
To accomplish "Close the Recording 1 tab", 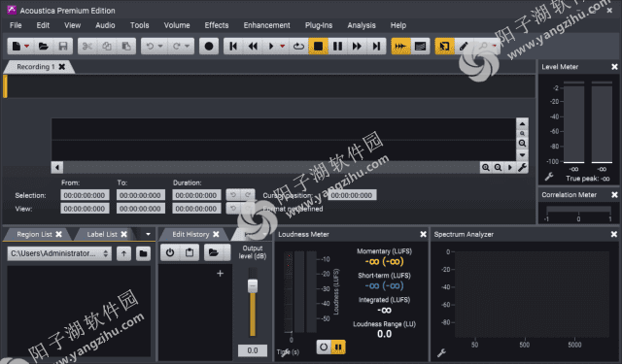I will coord(62,67).
